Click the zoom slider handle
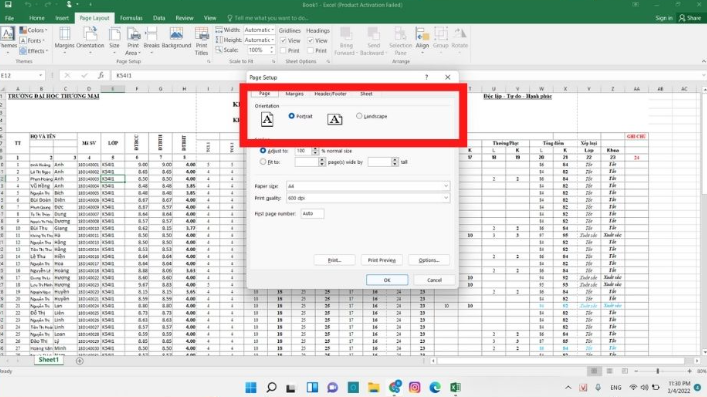 (x=657, y=371)
